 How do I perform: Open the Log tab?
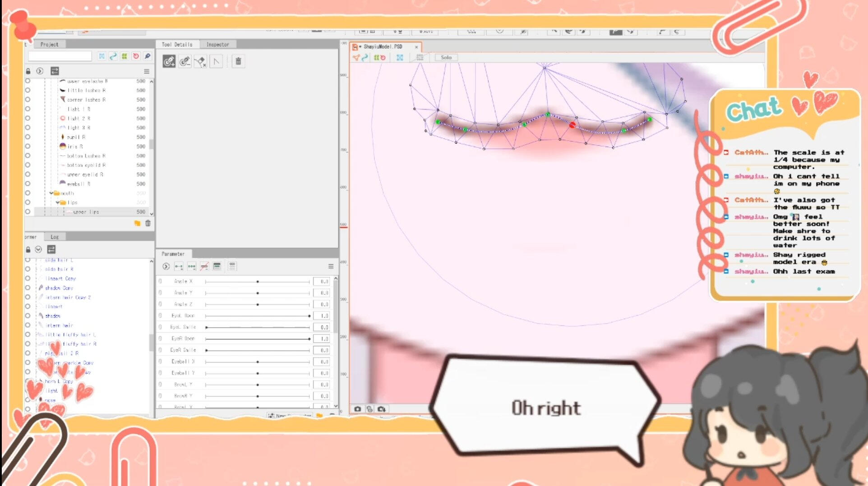(x=55, y=237)
